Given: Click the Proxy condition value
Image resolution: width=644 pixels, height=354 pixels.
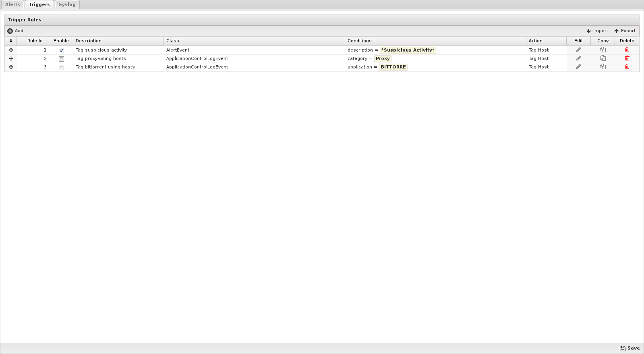Looking at the screenshot, I should click(x=383, y=58).
